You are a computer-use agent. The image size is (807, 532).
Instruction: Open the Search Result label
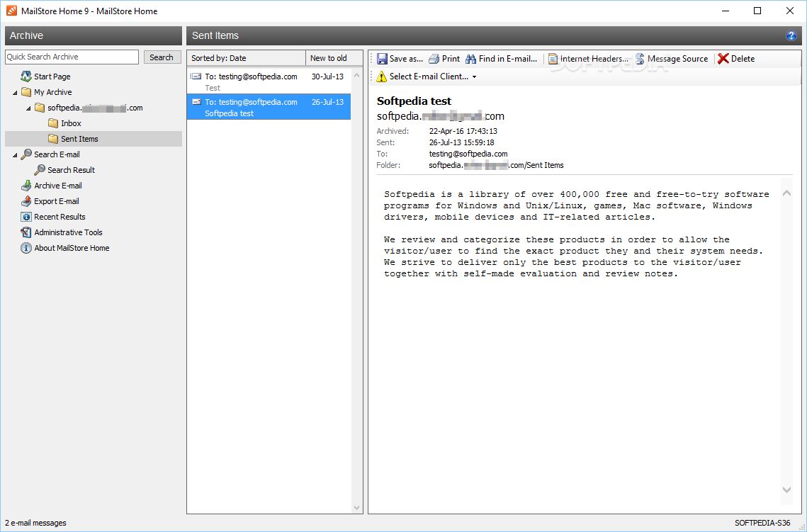pyautogui.click(x=71, y=170)
